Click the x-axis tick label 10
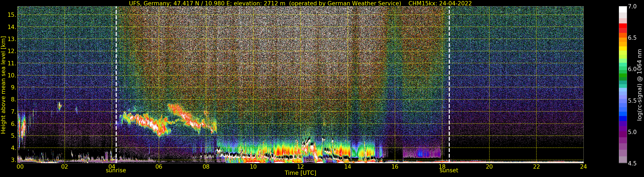The height and width of the screenshot is (177, 644). 253,166
